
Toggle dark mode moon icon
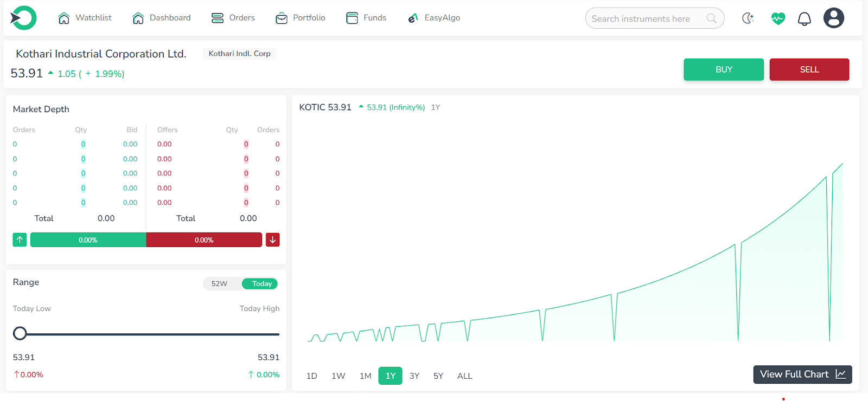click(748, 18)
